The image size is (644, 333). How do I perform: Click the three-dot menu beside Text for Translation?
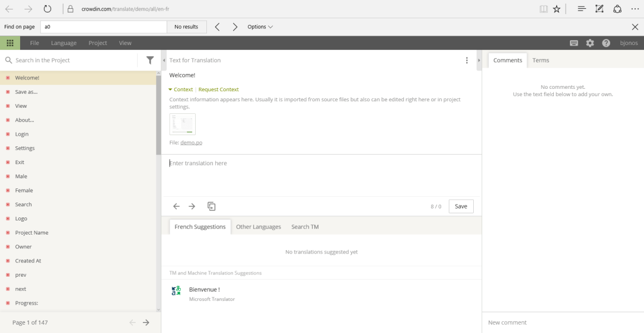pyautogui.click(x=467, y=60)
